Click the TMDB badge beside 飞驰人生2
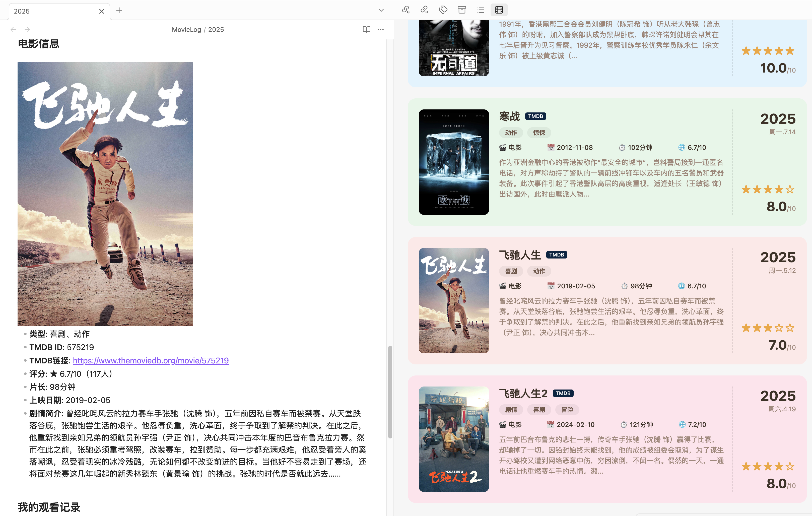812x516 pixels. coord(563,393)
